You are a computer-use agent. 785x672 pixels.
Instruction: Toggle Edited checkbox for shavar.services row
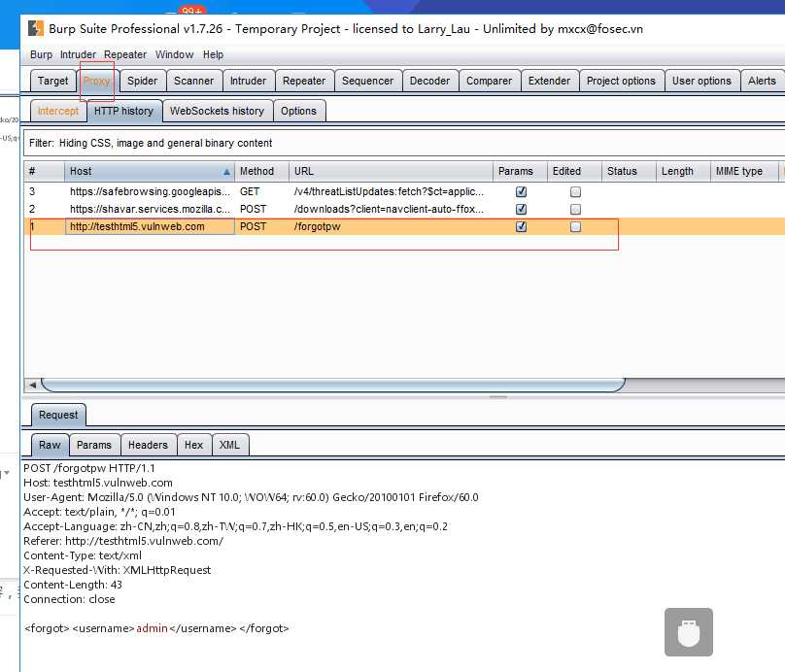[x=576, y=209]
